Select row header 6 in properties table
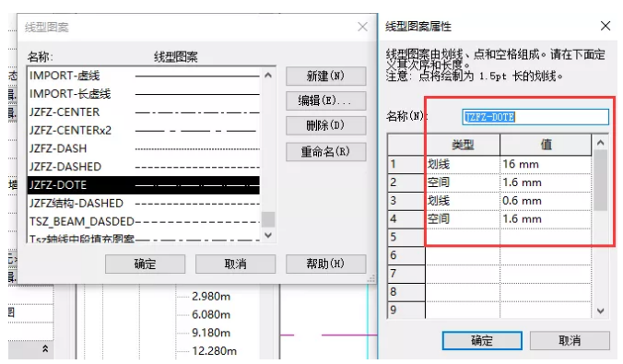Screen dimensions: 623x364 tap(406, 255)
